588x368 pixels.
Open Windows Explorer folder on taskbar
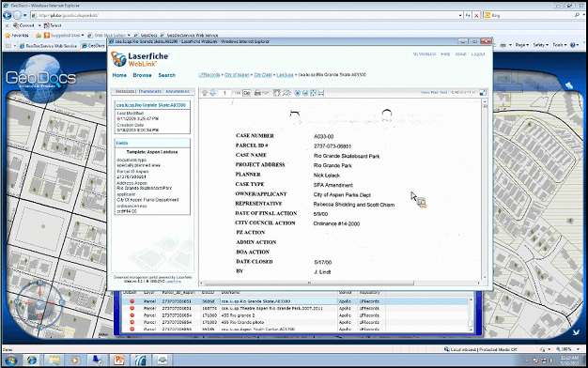(54, 360)
